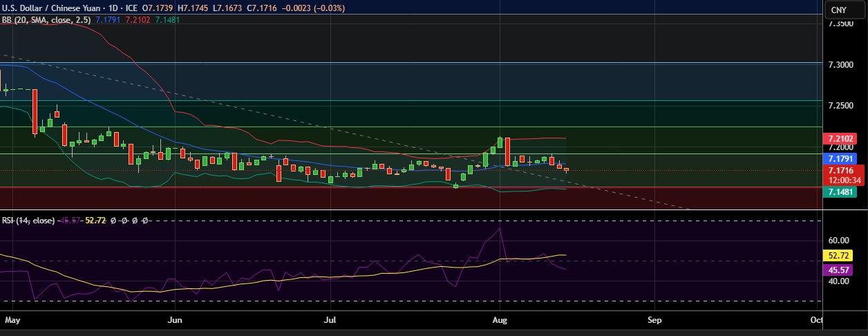
Task: Click the Oct label on time axis
Action: tap(815, 321)
